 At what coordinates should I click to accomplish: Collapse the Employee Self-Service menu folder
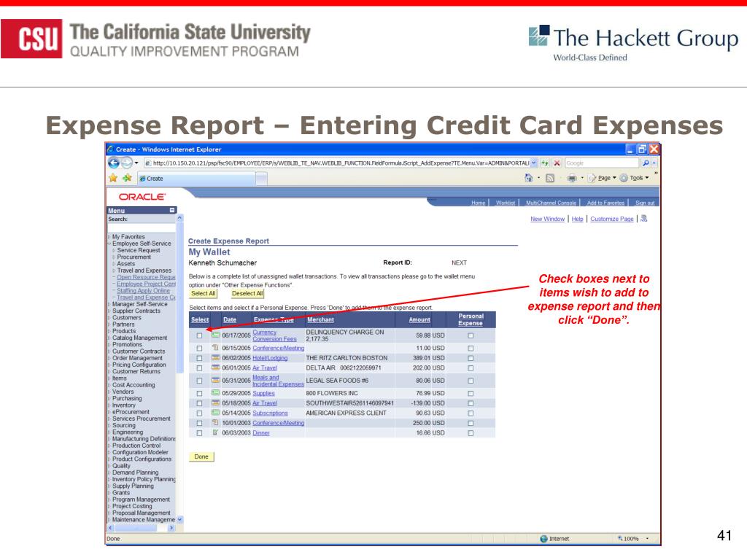(x=109, y=244)
